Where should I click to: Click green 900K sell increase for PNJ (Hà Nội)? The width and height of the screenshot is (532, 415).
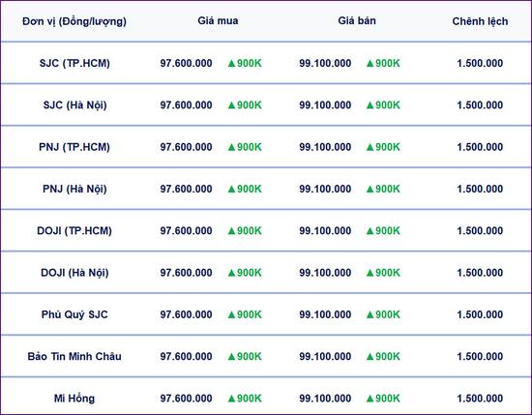(383, 189)
